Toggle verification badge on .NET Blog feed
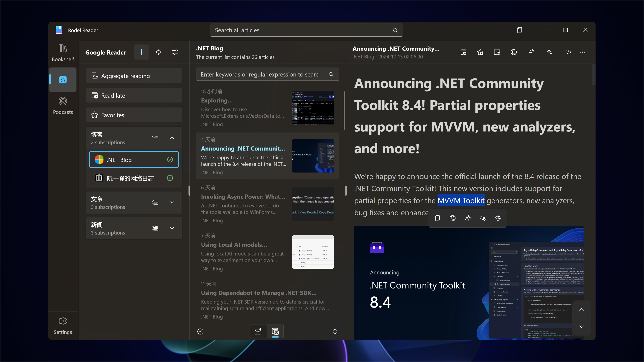This screenshot has height=362, width=644. (170, 159)
